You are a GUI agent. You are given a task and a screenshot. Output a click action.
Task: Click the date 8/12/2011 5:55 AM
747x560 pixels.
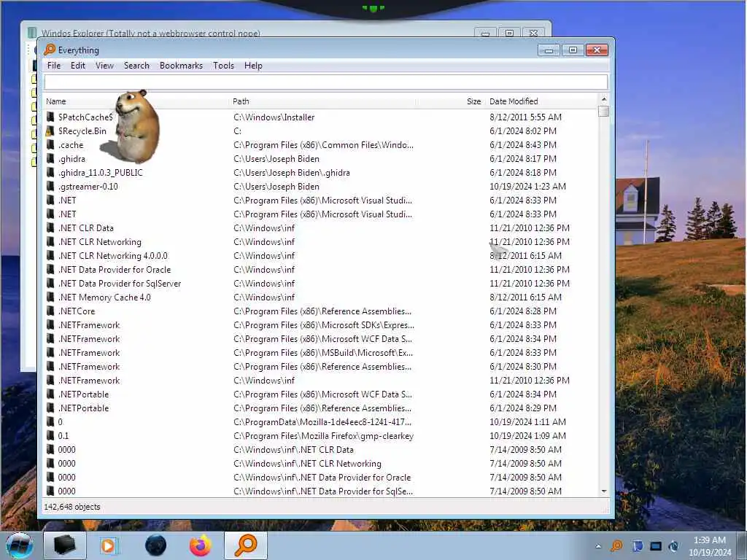click(525, 117)
